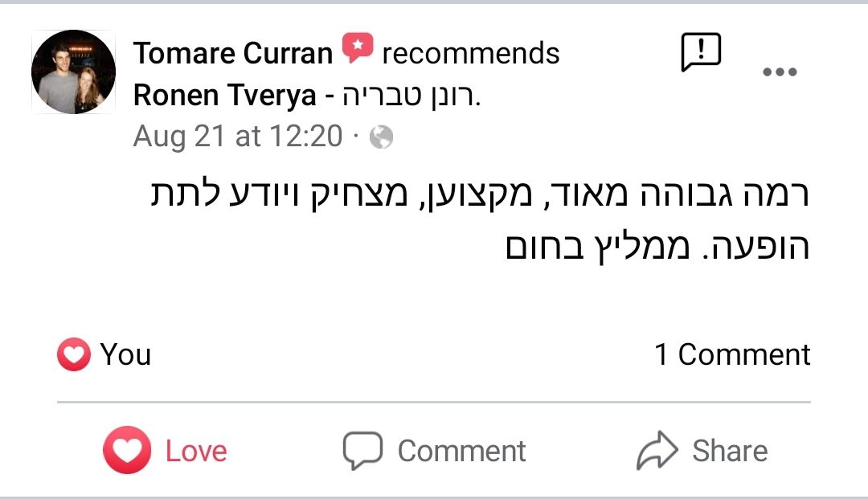Open Tomare Curran's profile picture

coord(73,72)
